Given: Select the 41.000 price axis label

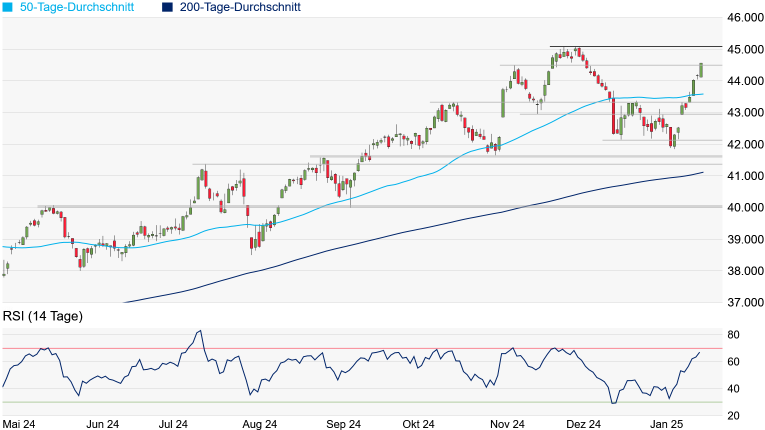Looking at the screenshot, I should coord(745,176).
